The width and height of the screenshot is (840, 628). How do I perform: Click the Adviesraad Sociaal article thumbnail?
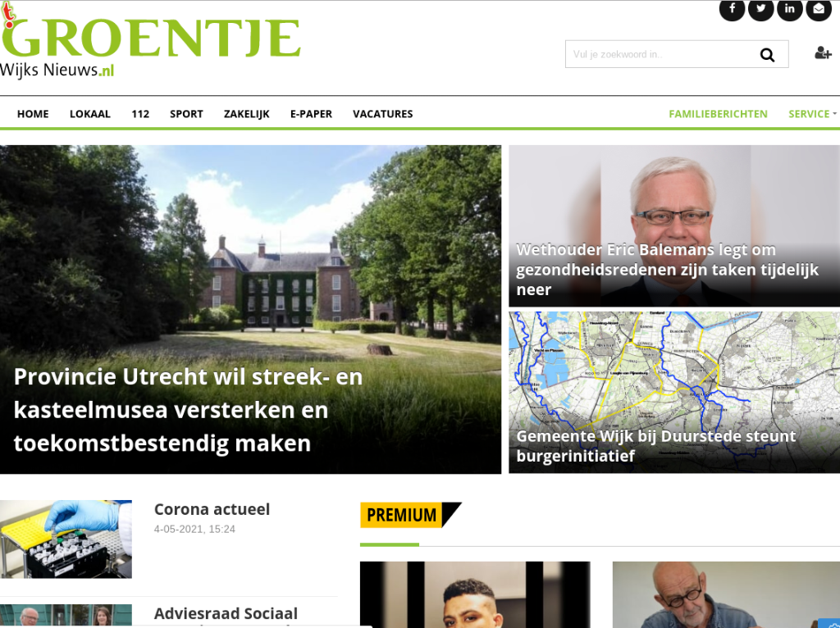[x=66, y=616]
